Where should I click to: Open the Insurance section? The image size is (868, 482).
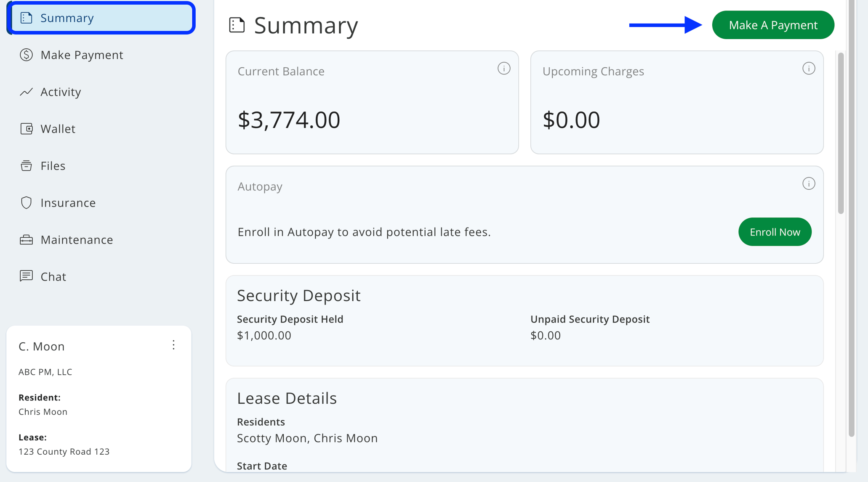coord(68,202)
